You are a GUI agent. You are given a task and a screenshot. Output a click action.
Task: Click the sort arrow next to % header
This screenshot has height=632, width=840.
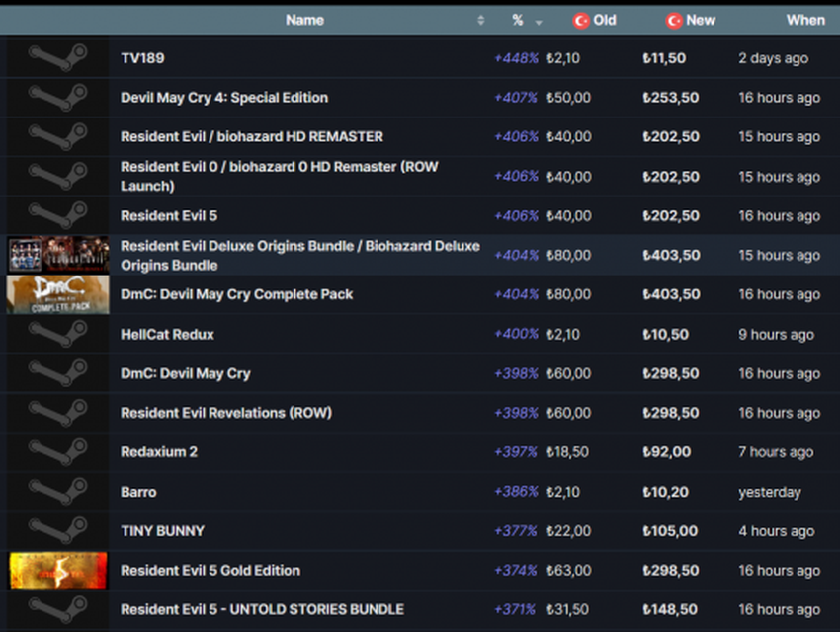[539, 21]
